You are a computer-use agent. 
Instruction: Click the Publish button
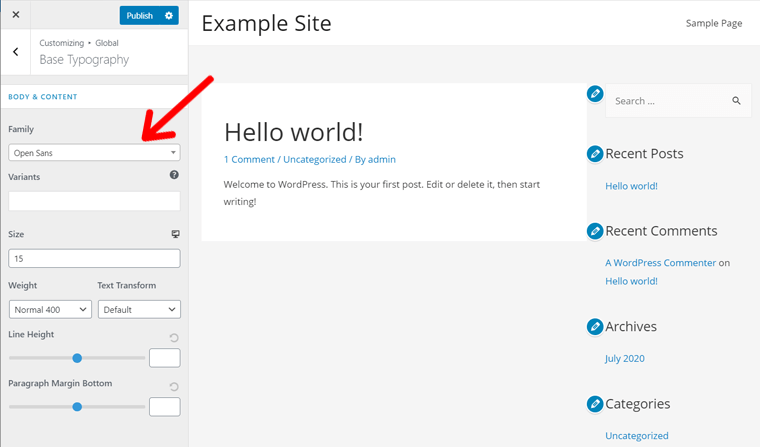pyautogui.click(x=140, y=15)
